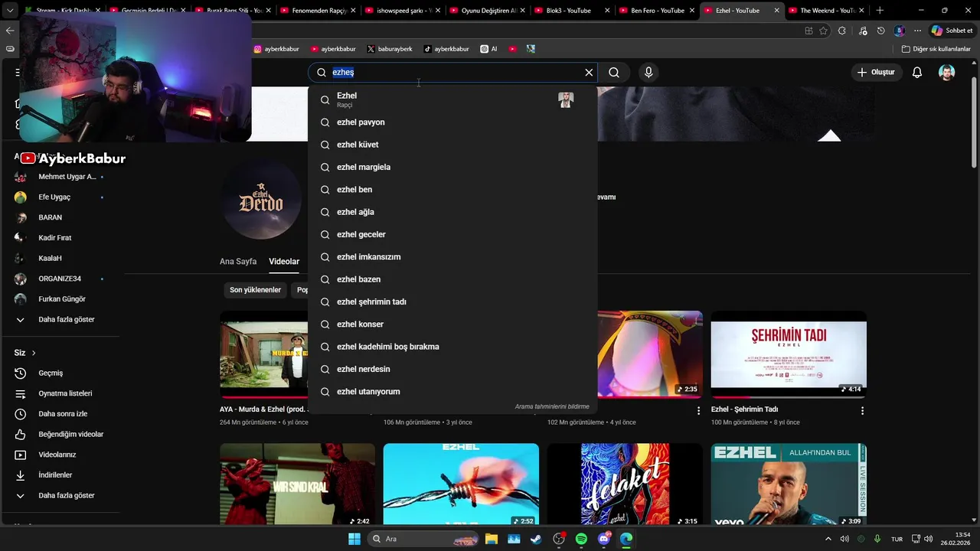
Task: Open Steam from the taskbar
Action: coord(536,539)
